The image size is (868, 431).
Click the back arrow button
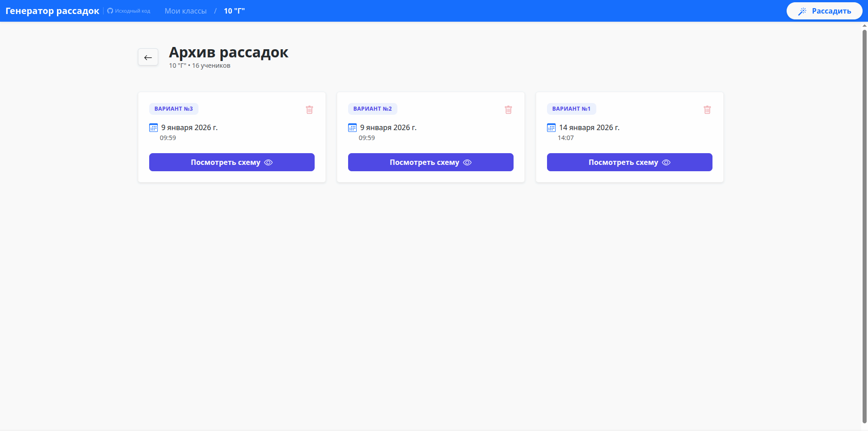coord(148,57)
